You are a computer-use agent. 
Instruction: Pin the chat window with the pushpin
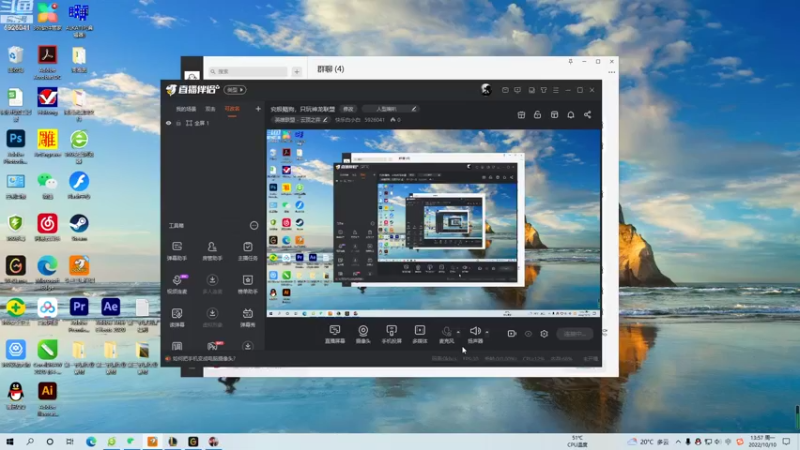570,62
